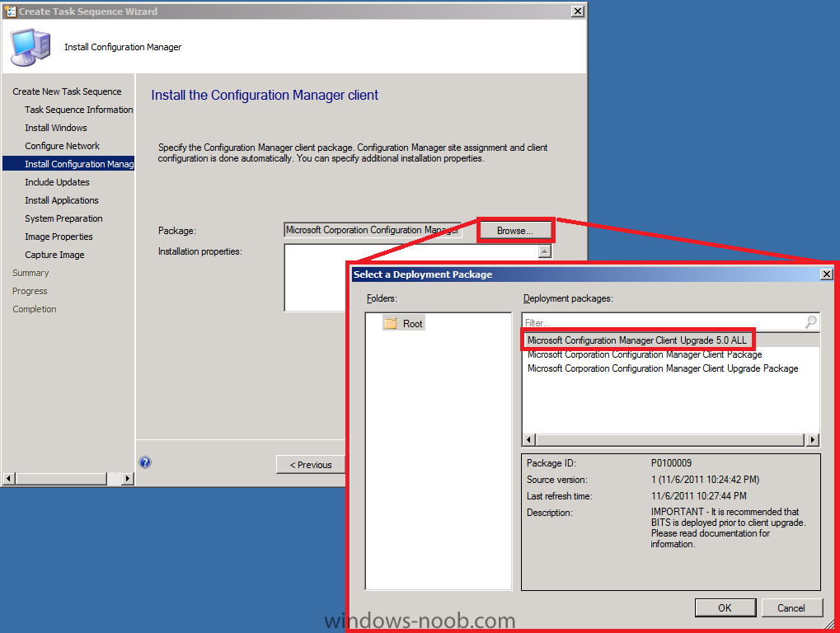Click the Description: label

click(x=550, y=513)
